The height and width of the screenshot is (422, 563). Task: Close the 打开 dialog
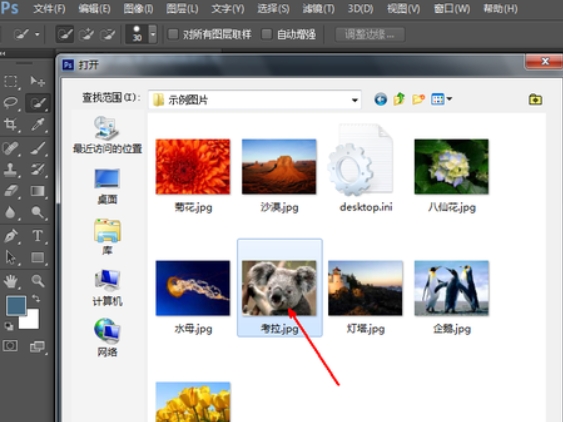(545, 61)
